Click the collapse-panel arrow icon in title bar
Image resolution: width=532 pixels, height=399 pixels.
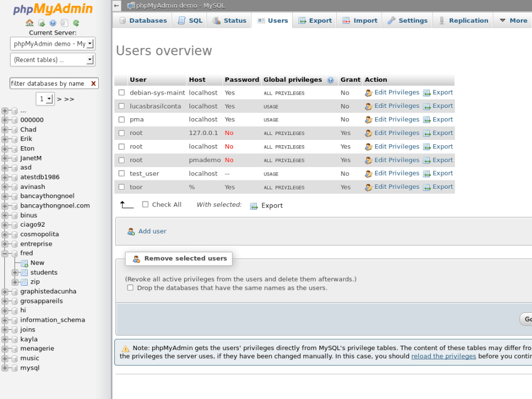(117, 5)
